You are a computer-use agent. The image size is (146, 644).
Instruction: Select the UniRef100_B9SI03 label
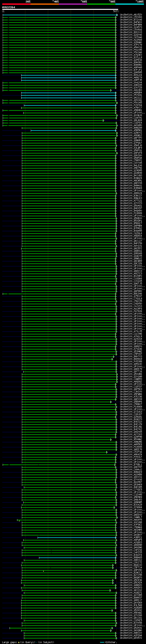click(131, 32)
